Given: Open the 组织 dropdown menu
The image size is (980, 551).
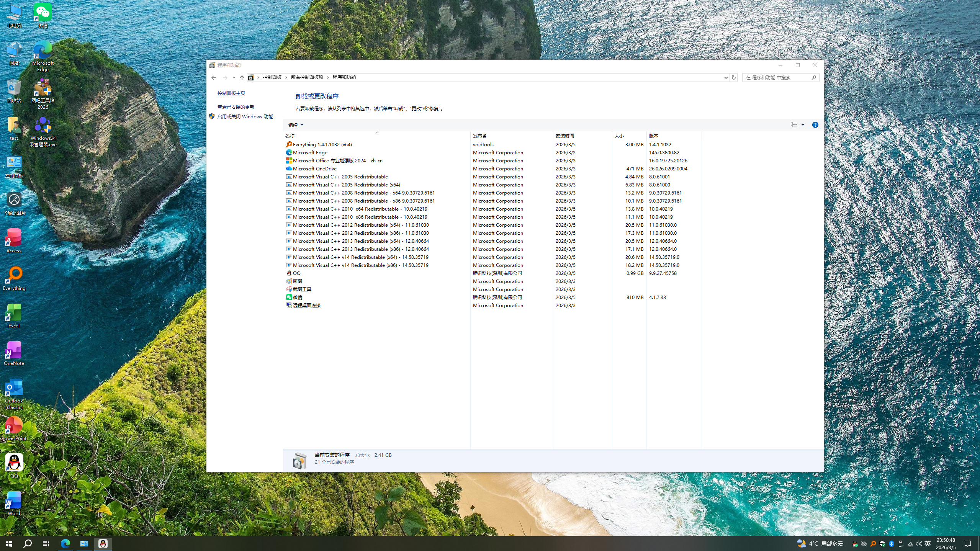Looking at the screenshot, I should point(295,124).
